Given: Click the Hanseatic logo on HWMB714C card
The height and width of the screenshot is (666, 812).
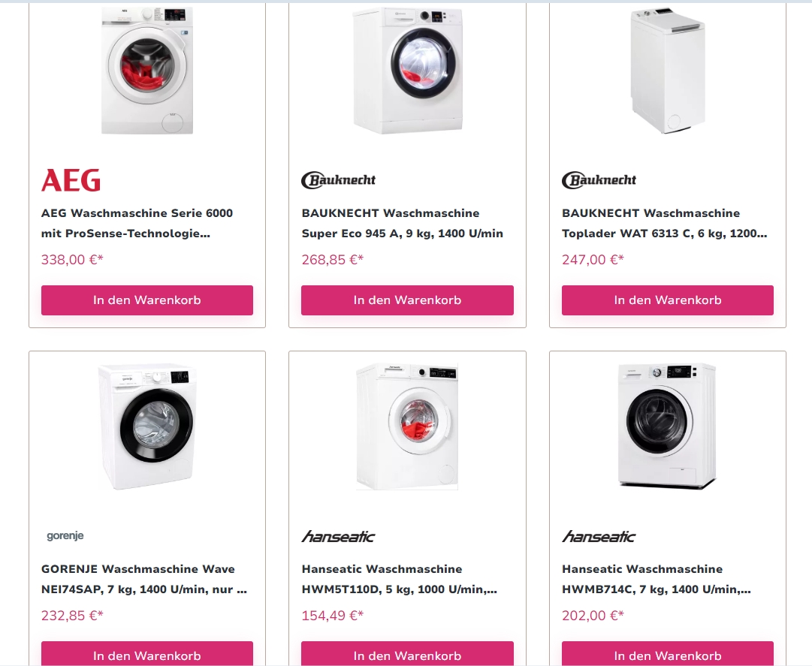Looking at the screenshot, I should [x=599, y=537].
